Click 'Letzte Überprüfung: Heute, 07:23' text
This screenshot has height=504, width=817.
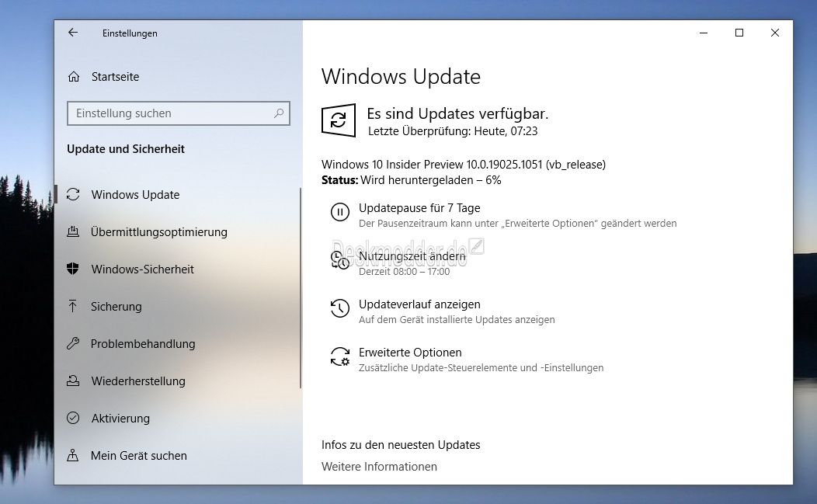pos(453,131)
